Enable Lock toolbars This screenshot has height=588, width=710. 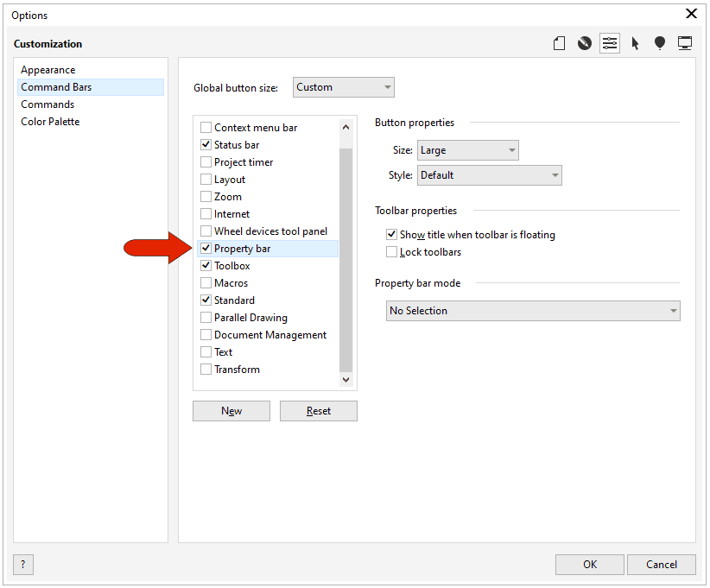point(391,251)
